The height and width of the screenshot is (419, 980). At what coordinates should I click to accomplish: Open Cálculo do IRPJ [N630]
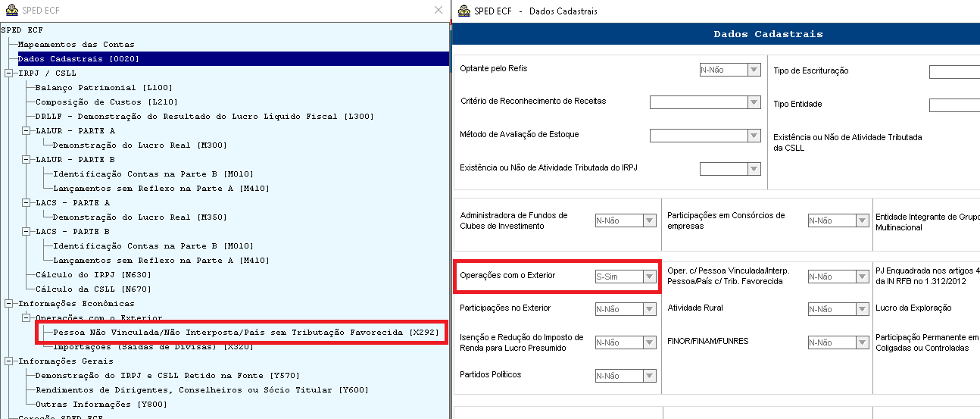(x=93, y=275)
